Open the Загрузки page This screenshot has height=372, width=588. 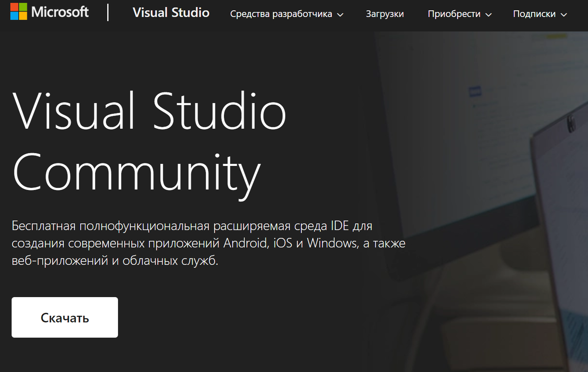coord(385,14)
